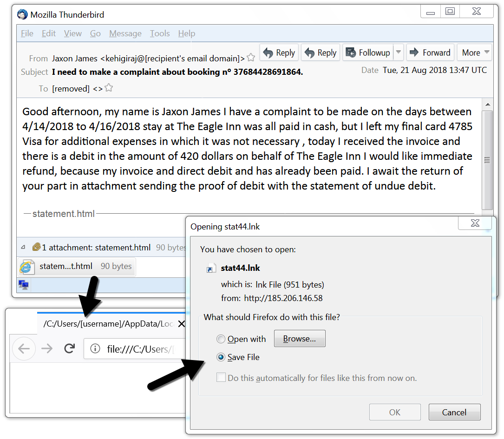Go forward in the Firefox window
Screen dimensions: 504x439
click(47, 348)
